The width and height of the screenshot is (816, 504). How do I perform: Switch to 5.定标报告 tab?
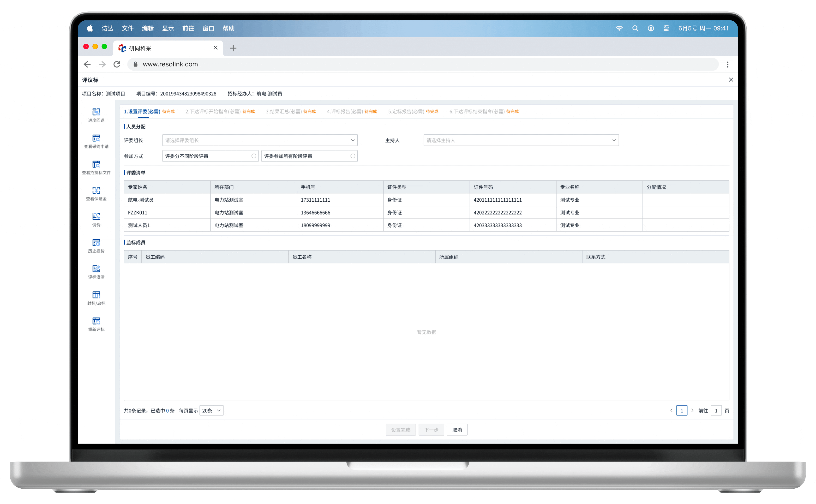413,111
